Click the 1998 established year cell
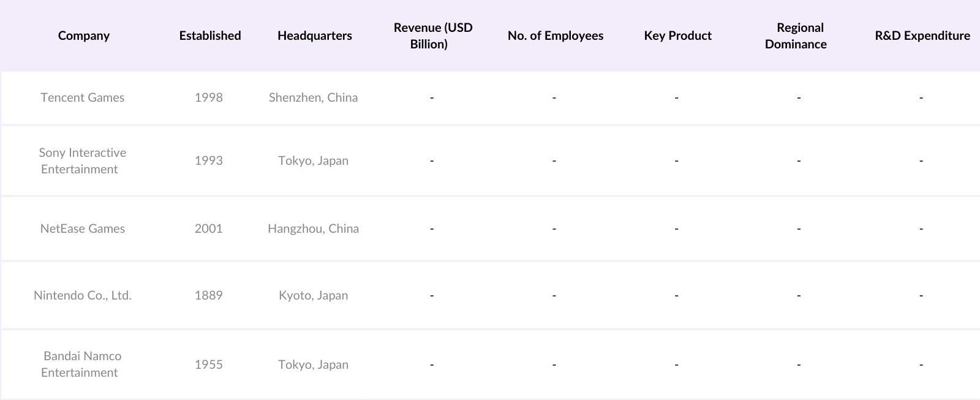 tap(208, 97)
